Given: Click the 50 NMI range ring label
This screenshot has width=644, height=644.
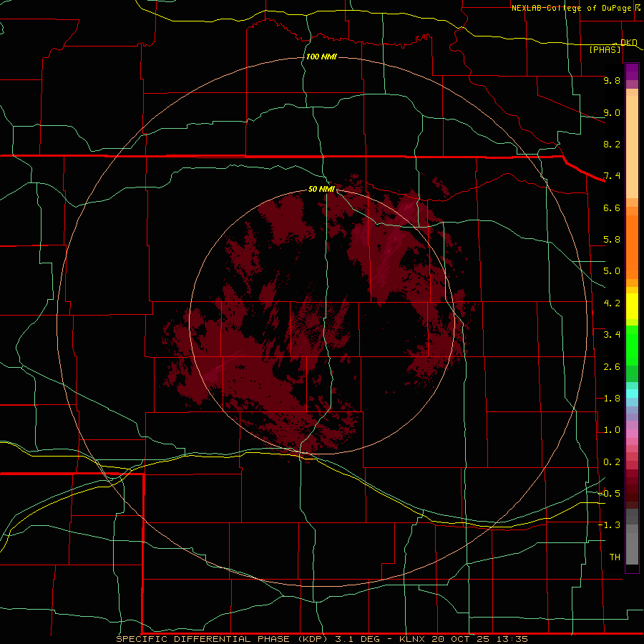Looking at the screenshot, I should [321, 189].
